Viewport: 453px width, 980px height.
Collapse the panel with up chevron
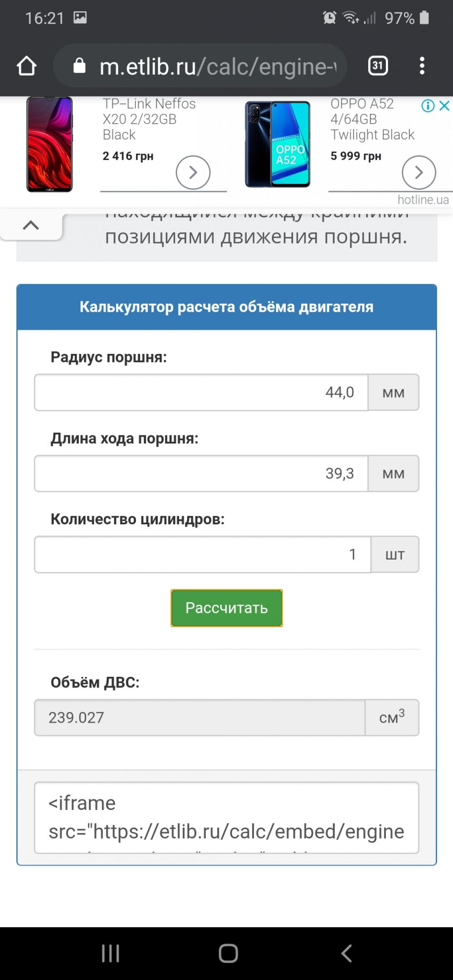tap(31, 225)
